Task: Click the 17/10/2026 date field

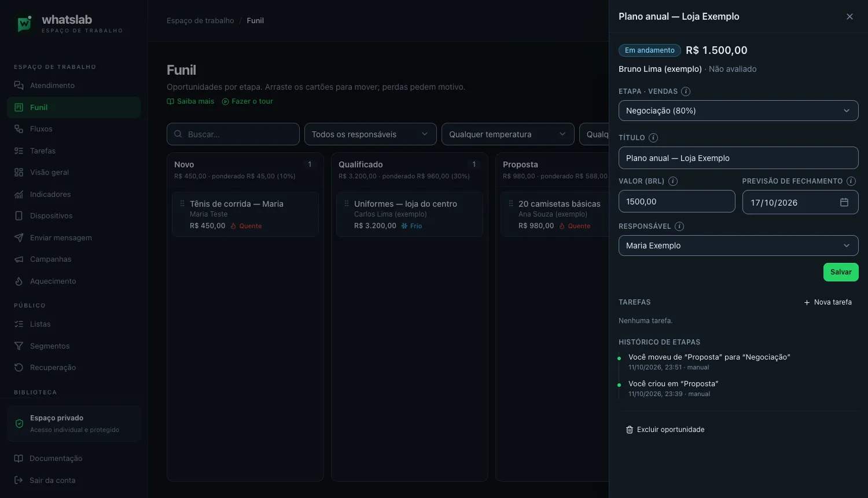Action: pyautogui.click(x=800, y=203)
